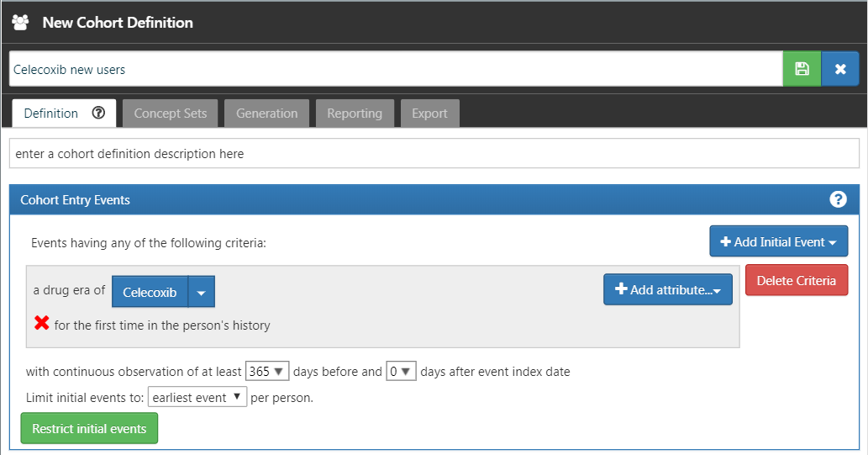Click the cohort definition description field
The width and height of the screenshot is (868, 455).
434,154
